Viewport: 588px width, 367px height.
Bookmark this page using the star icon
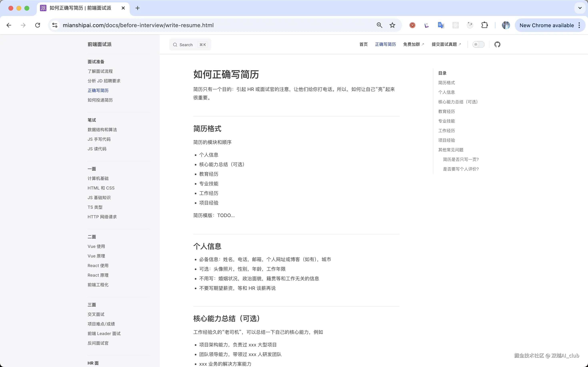(x=392, y=25)
